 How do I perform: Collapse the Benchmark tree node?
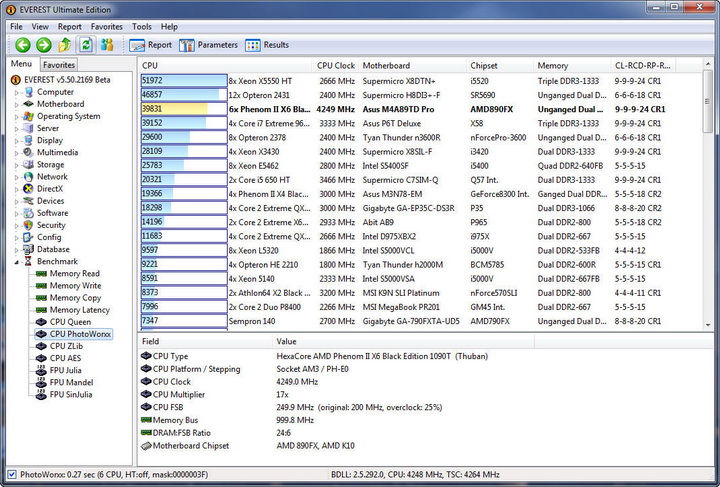(17, 262)
